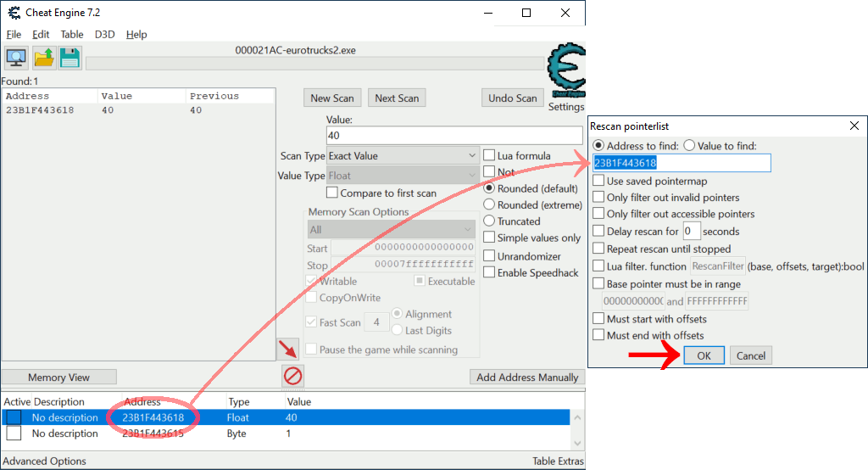868x470 pixels.
Task: Select Address to find radio button
Action: (x=598, y=145)
